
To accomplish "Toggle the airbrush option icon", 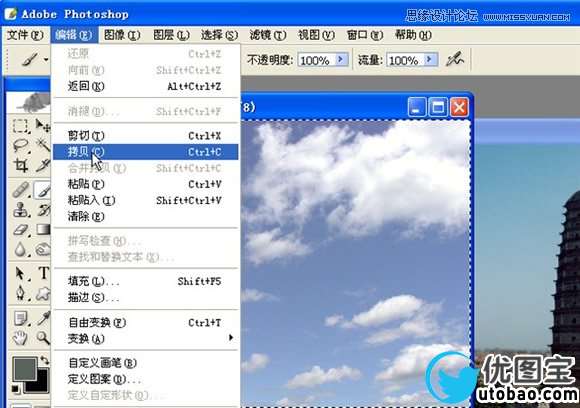I will tap(455, 59).
